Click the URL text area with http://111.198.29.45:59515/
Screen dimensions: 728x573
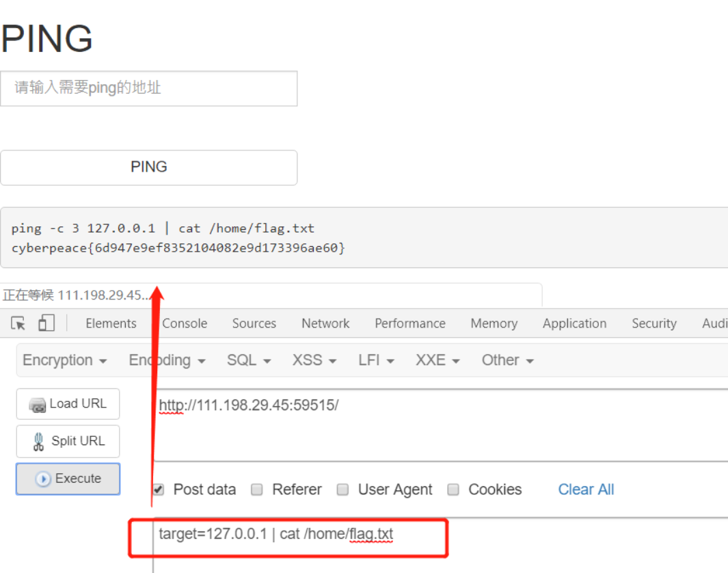(440, 425)
